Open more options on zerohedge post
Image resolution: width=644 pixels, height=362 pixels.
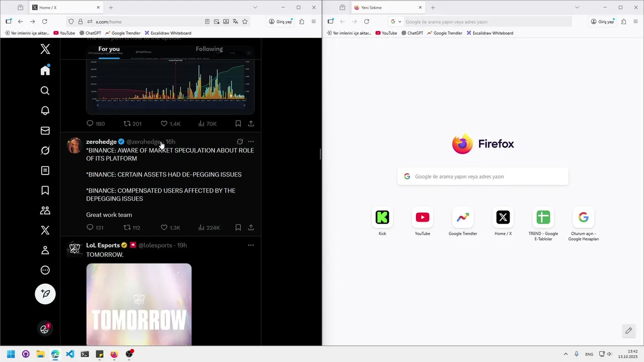pos(251,142)
